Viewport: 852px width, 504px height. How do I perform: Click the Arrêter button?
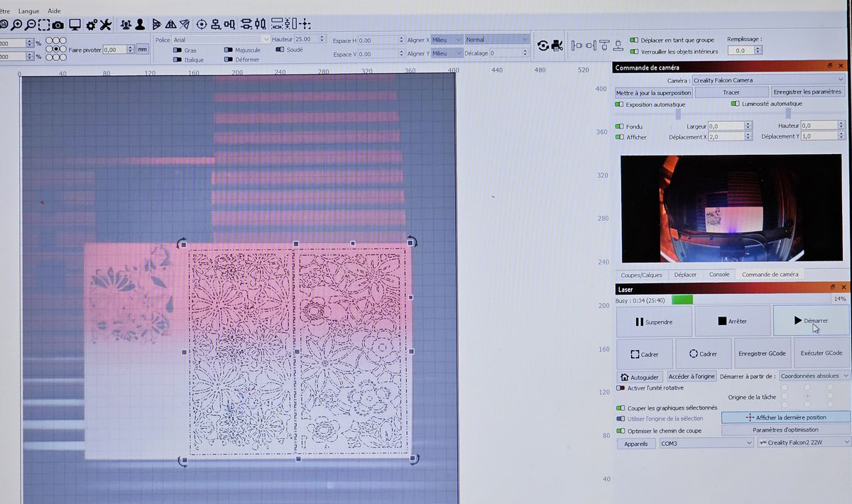tap(732, 321)
